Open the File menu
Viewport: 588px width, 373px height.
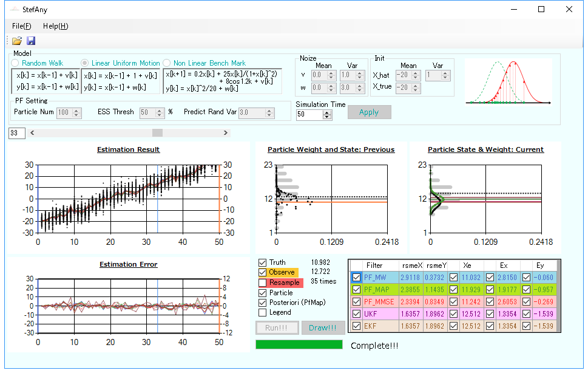click(x=21, y=26)
